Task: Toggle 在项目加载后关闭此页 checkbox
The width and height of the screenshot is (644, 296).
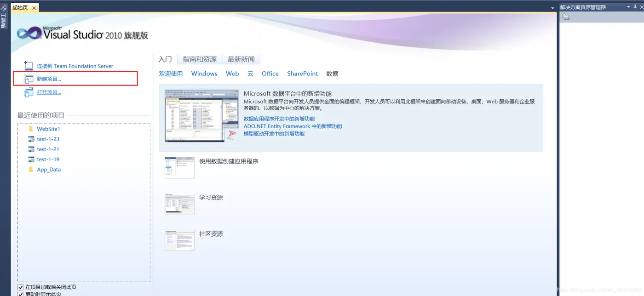Action: pyautogui.click(x=20, y=287)
